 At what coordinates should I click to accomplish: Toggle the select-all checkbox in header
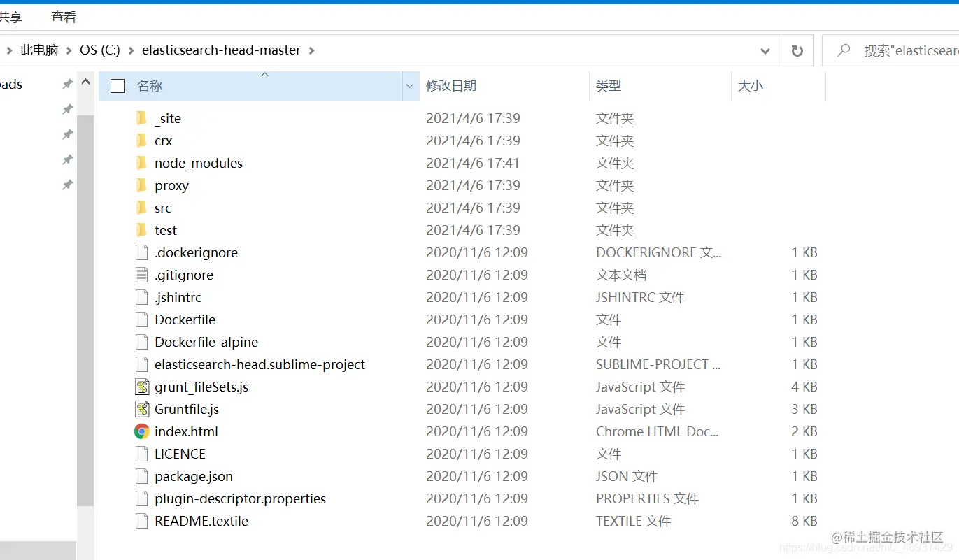click(118, 86)
